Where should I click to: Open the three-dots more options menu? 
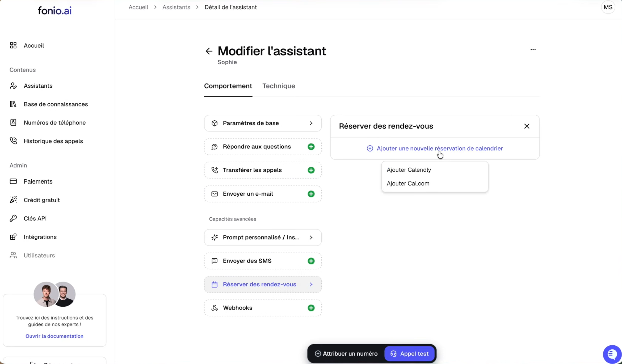coord(533,49)
